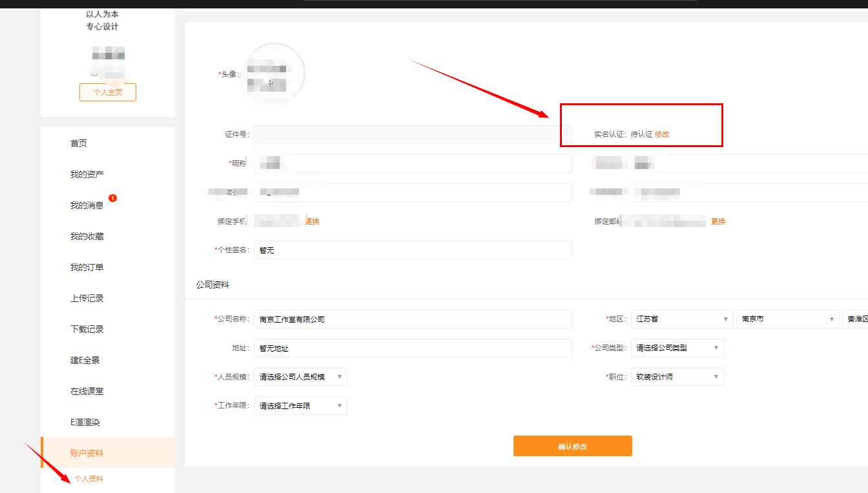Click the 个人主页 button
868x493 pixels.
click(x=107, y=92)
